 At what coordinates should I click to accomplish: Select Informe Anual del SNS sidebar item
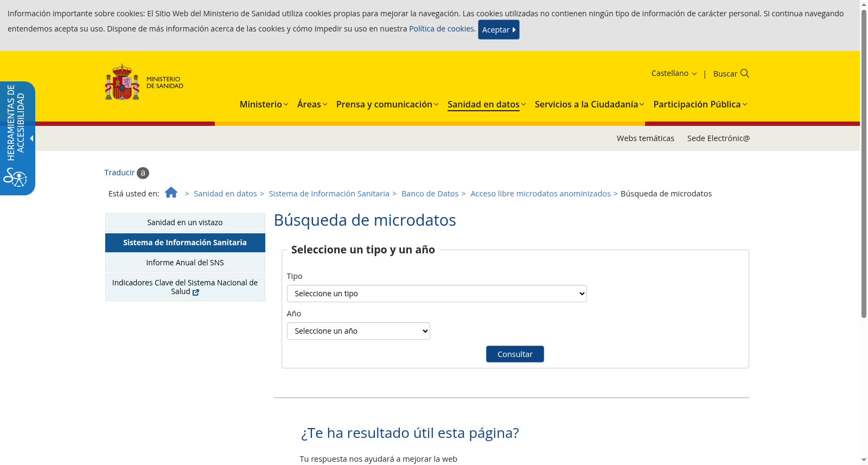click(185, 263)
